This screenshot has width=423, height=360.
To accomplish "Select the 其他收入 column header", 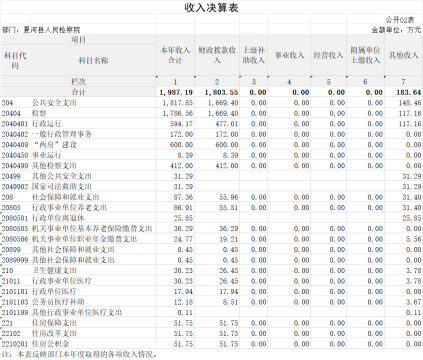I will click(403, 55).
